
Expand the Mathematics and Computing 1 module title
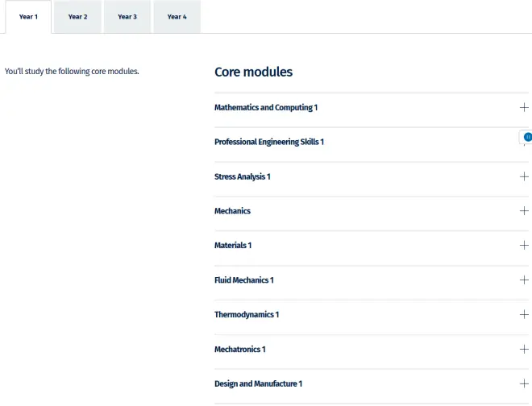tap(266, 107)
